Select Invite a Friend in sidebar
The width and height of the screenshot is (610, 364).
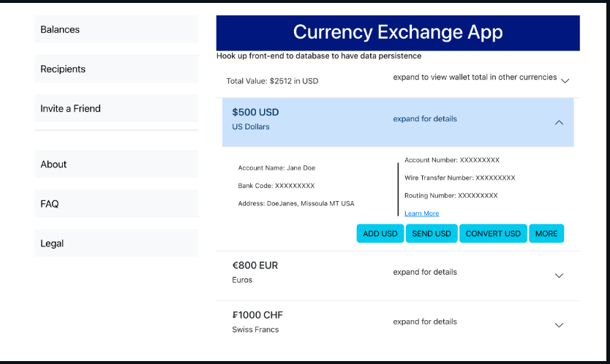[x=116, y=108]
